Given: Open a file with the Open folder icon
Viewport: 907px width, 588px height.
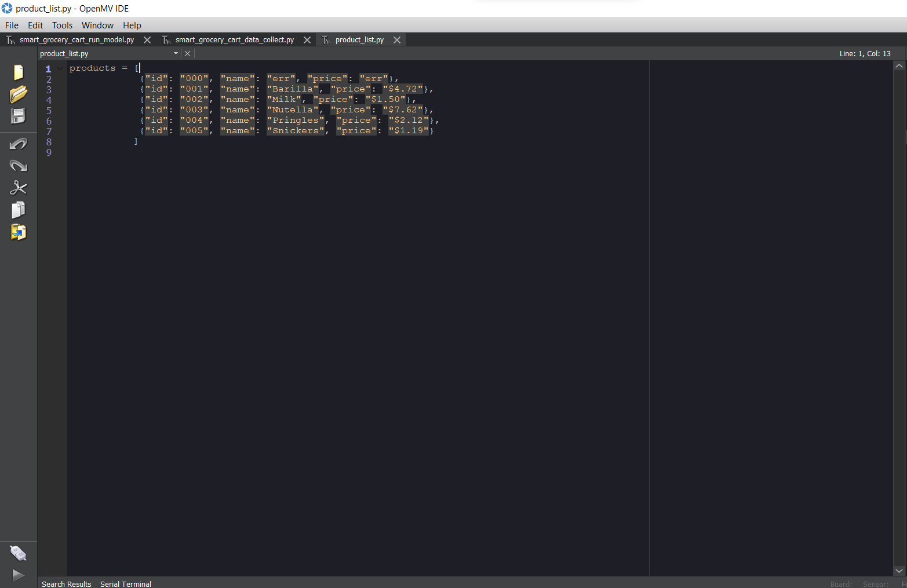Looking at the screenshot, I should pos(18,94).
